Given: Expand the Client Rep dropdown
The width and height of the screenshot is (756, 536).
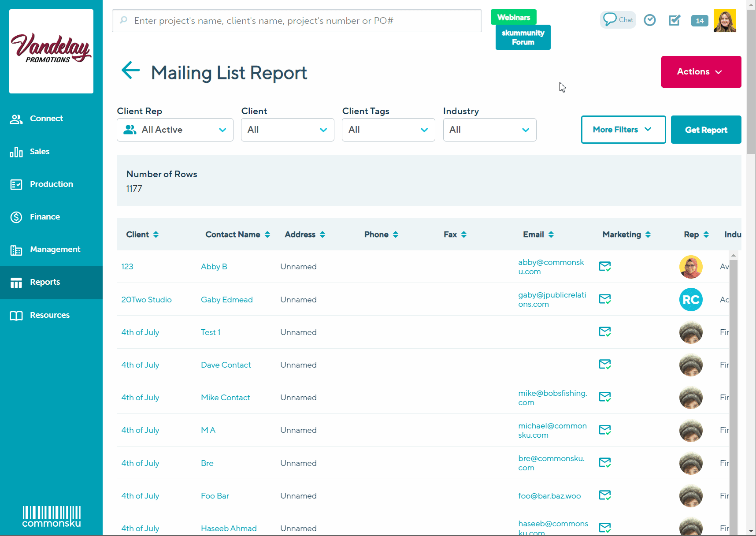Looking at the screenshot, I should (x=175, y=130).
